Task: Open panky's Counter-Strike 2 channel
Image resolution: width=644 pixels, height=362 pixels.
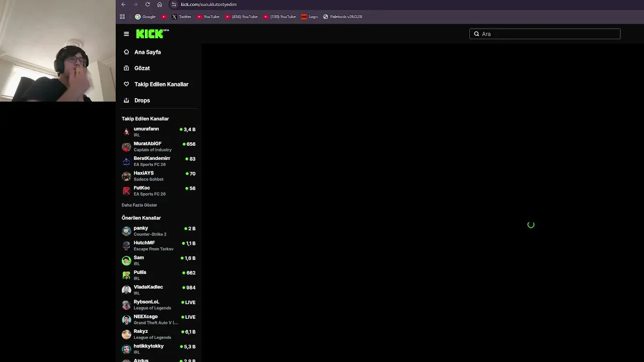Action: [159, 231]
